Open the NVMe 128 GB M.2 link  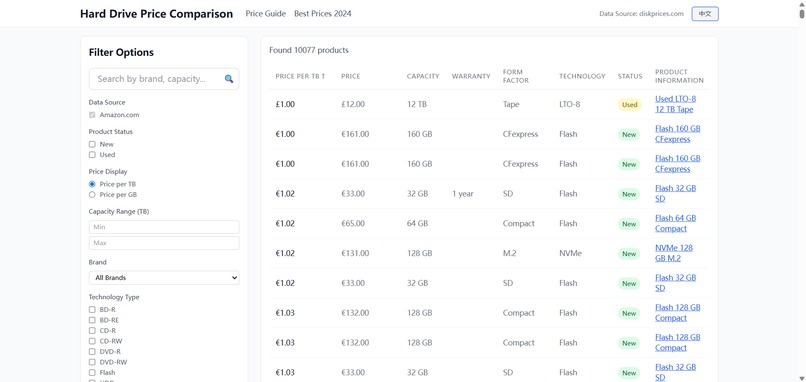point(674,253)
